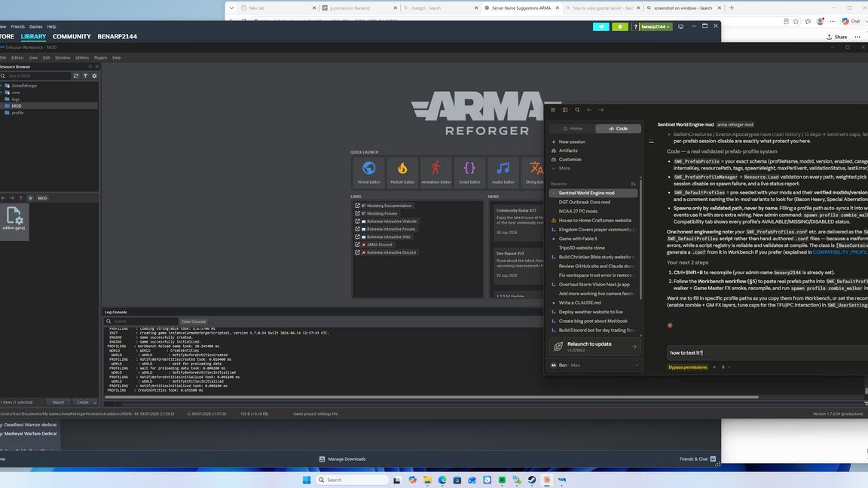
Task: Expand the ArmaReforger tree folder
Action: click(2, 86)
